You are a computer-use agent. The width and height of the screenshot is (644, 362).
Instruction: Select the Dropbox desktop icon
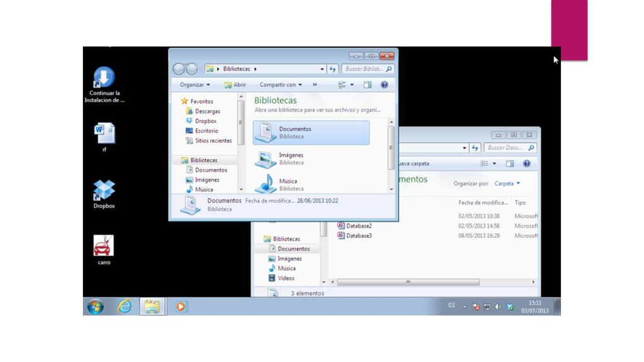tap(104, 194)
